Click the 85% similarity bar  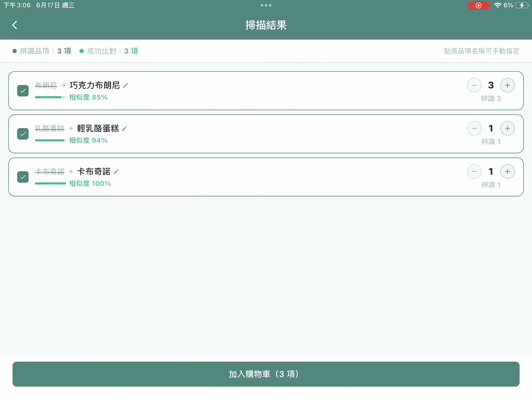pos(50,97)
